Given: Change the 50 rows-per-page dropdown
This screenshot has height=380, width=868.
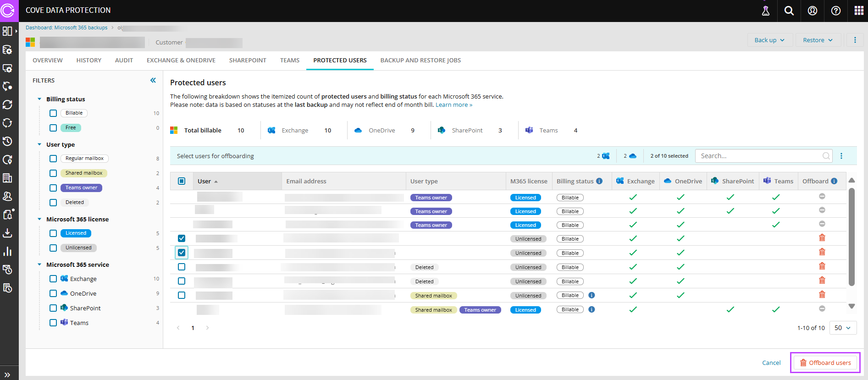Looking at the screenshot, I should tap(842, 328).
